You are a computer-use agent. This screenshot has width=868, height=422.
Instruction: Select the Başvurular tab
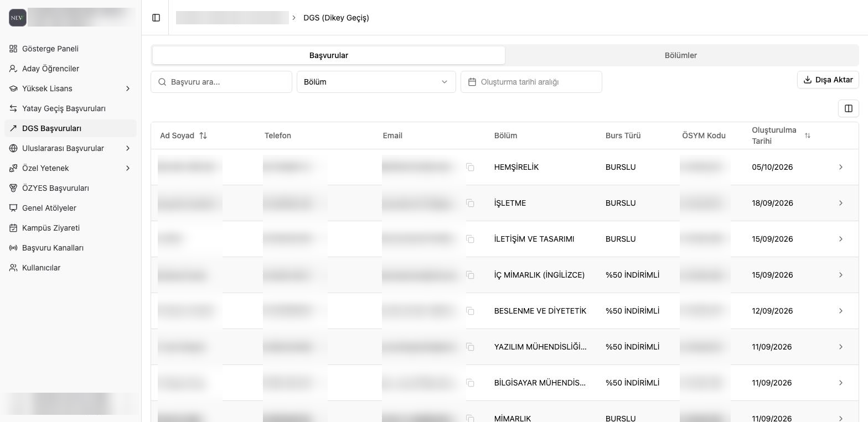tap(329, 55)
